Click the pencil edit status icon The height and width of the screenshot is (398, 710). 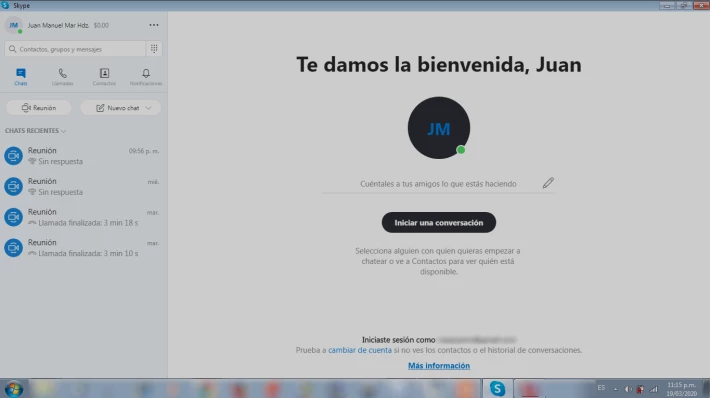pos(548,183)
